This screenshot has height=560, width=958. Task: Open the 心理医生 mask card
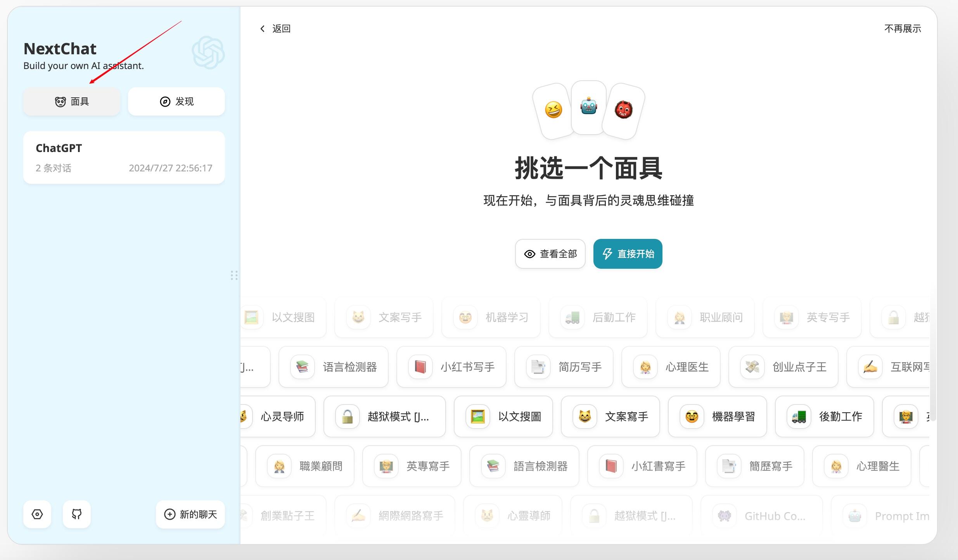click(671, 367)
